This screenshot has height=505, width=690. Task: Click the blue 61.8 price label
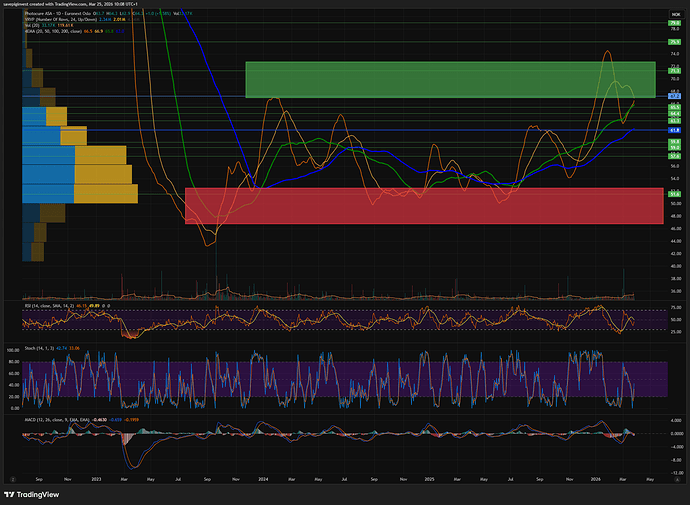pos(674,130)
